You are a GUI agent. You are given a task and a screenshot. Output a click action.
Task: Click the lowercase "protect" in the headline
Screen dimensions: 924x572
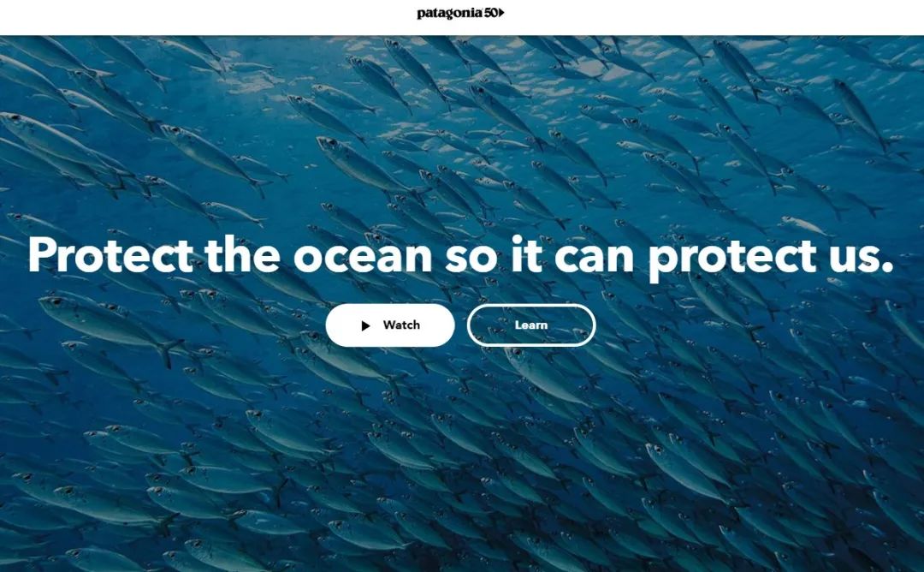(x=731, y=259)
